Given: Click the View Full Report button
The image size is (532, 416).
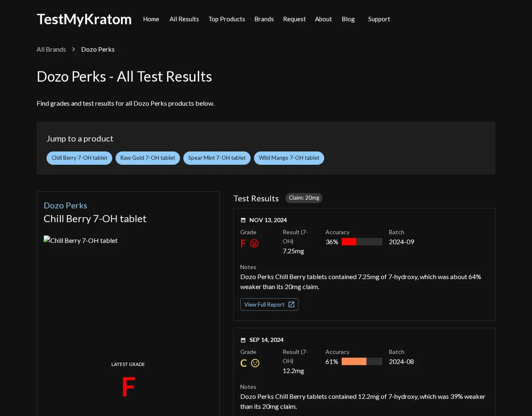Looking at the screenshot, I should pos(269,304).
